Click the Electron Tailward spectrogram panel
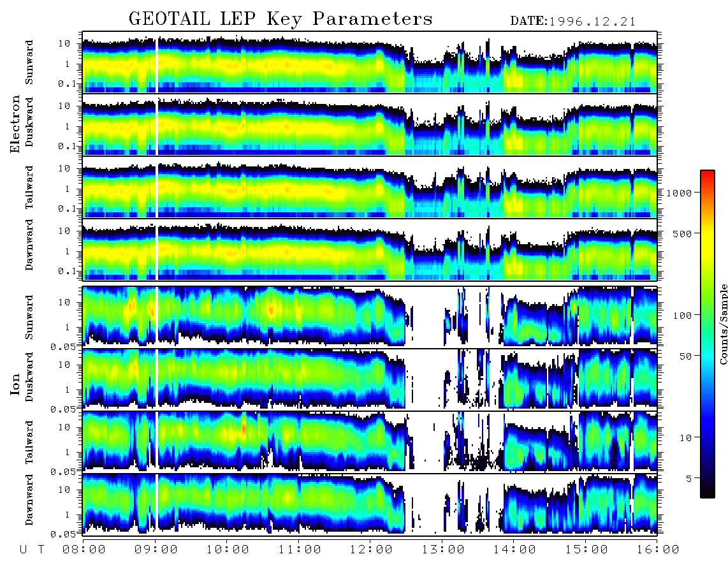Viewport: 728px width, 561px height. (x=370, y=187)
